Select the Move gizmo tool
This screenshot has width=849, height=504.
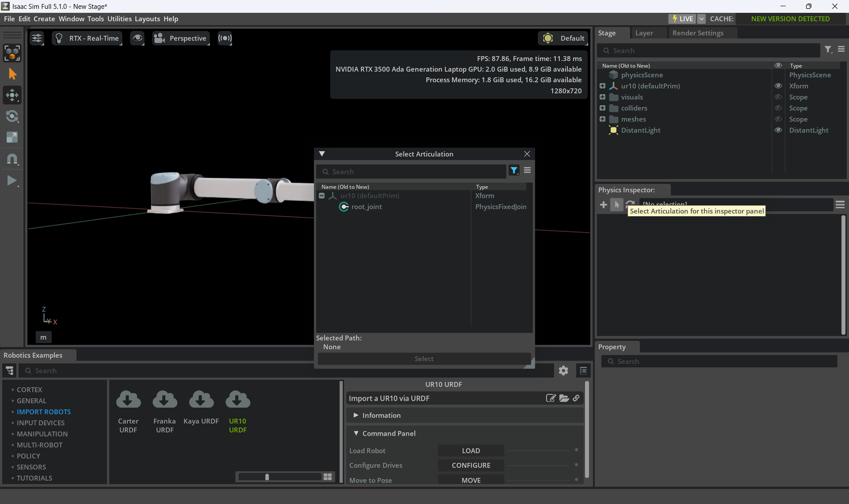click(x=12, y=95)
